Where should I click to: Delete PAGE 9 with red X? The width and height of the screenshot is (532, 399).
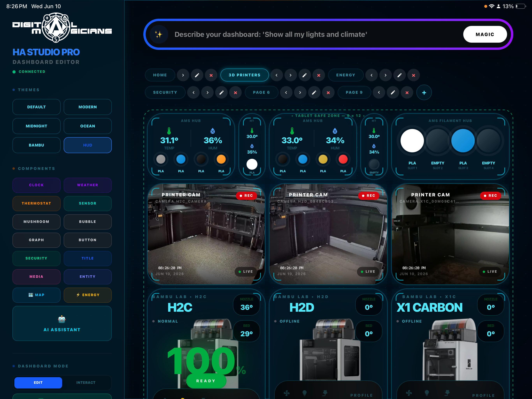click(407, 93)
